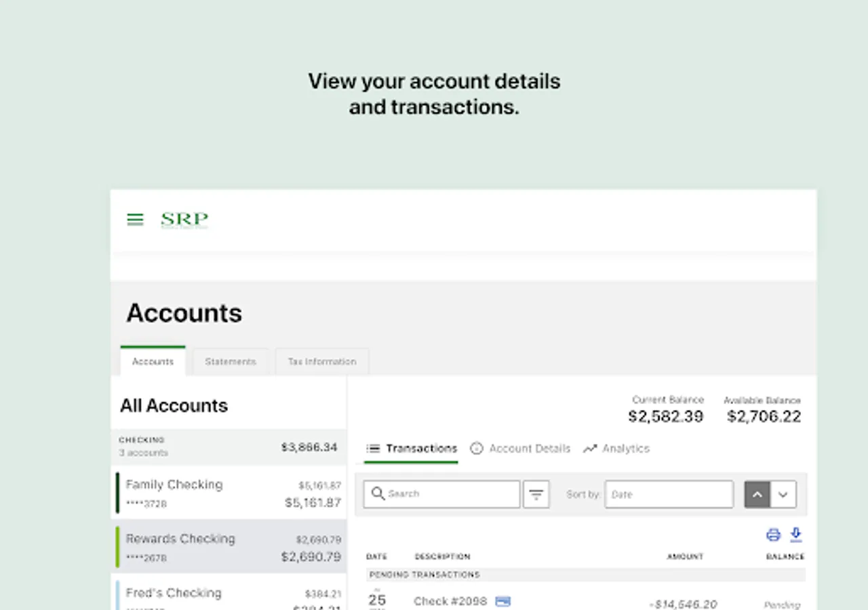
Task: Select the Transactions tab
Action: (412, 449)
